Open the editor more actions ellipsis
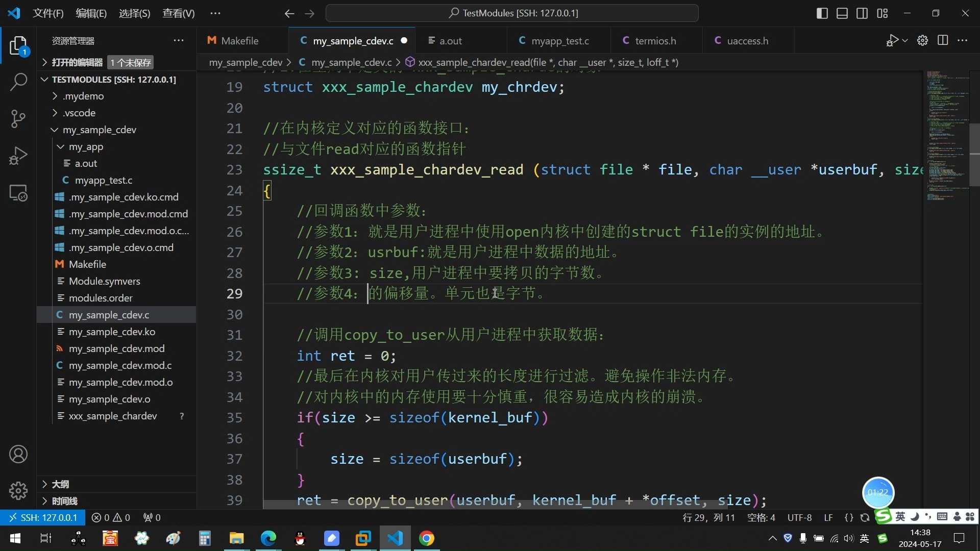This screenshot has height=551, width=980. [963, 40]
